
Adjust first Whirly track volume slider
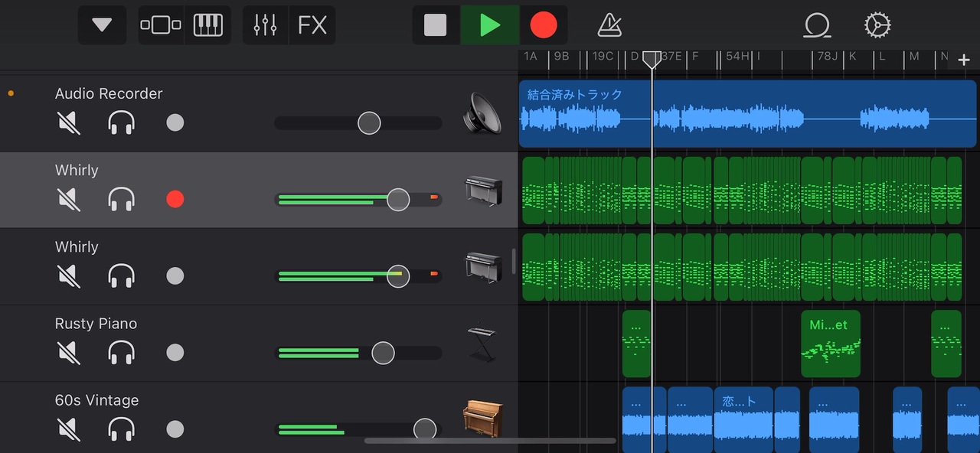click(x=397, y=200)
